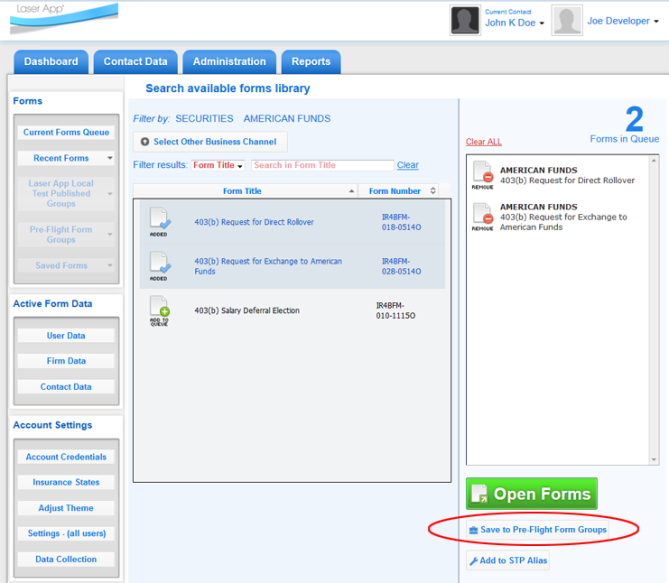
Task: Click Added icon for Exchange to American Funds form
Action: (159, 266)
